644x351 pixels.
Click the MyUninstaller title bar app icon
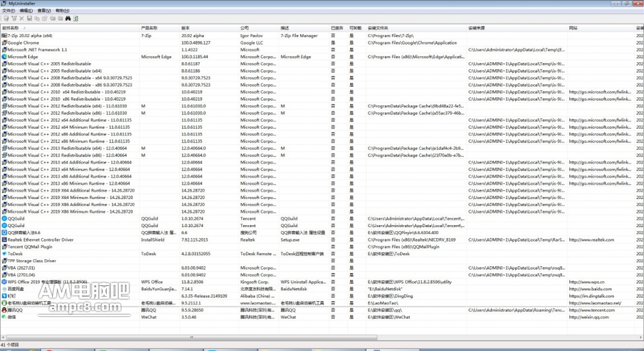coord(3,3)
